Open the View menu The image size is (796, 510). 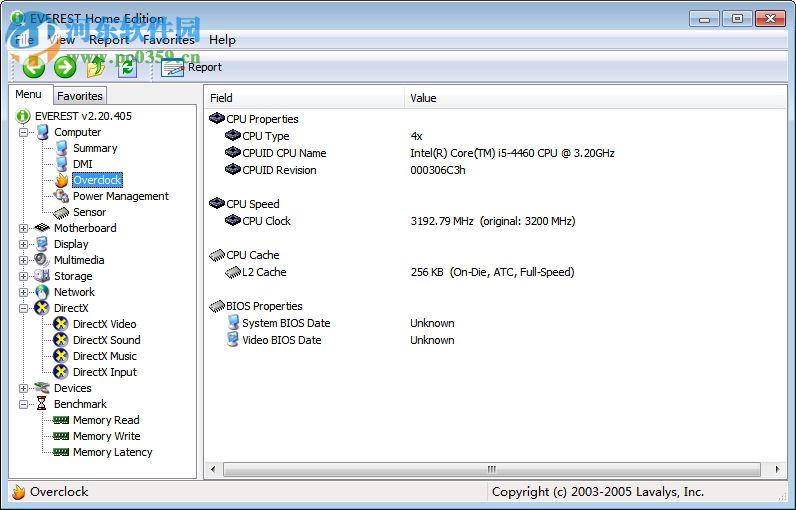pos(62,40)
